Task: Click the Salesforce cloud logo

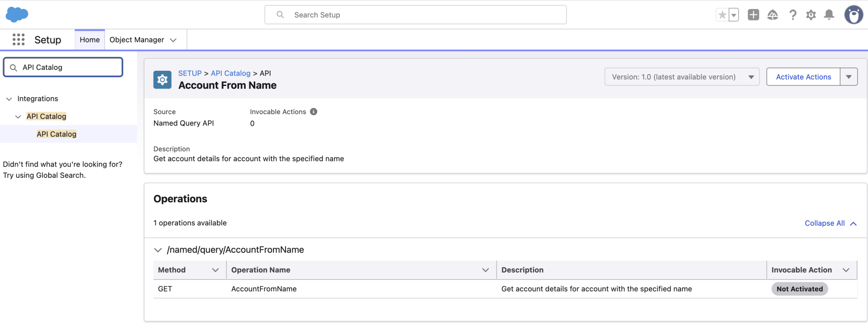Action: (17, 14)
